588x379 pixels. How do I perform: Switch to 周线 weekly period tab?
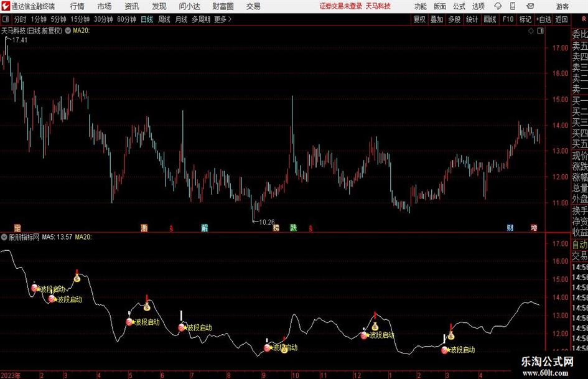(x=164, y=19)
